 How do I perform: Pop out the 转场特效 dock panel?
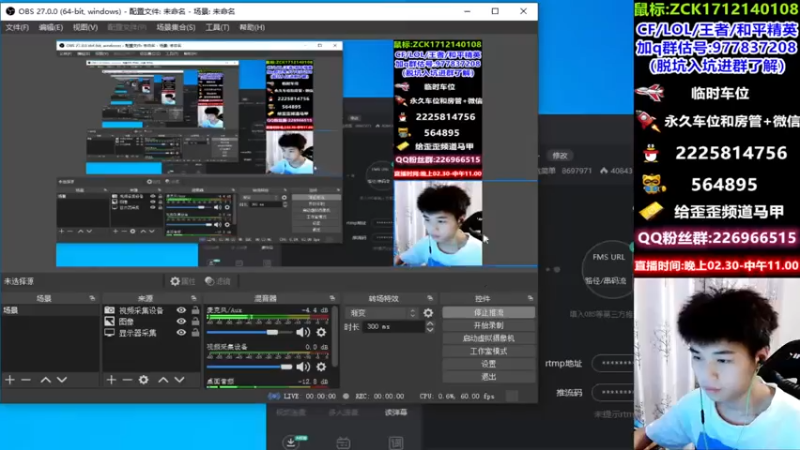pyautogui.click(x=430, y=298)
